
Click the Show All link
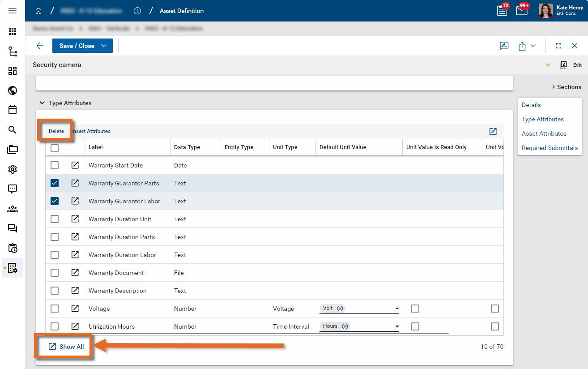(66, 347)
